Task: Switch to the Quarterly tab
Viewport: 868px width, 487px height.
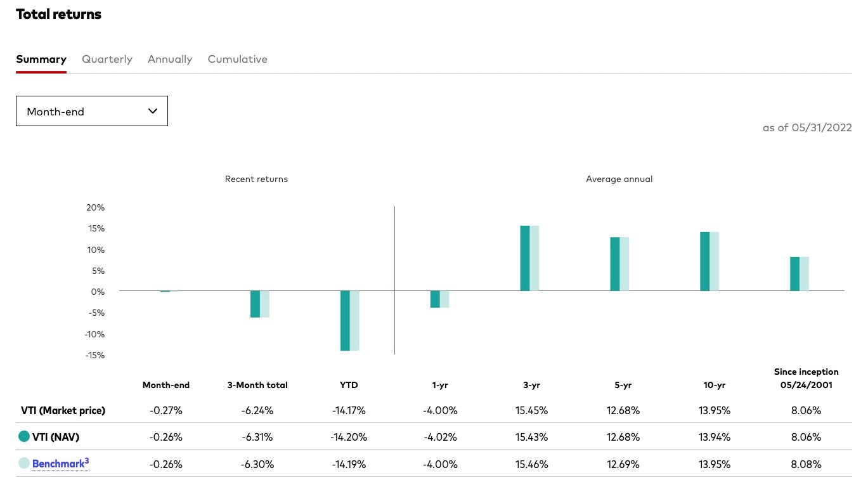Action: [107, 59]
